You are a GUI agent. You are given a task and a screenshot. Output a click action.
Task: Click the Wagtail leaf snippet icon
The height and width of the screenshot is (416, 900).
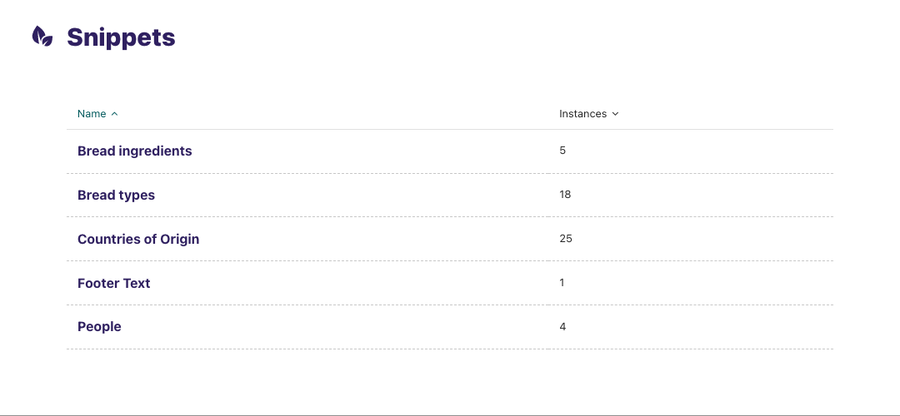[42, 37]
